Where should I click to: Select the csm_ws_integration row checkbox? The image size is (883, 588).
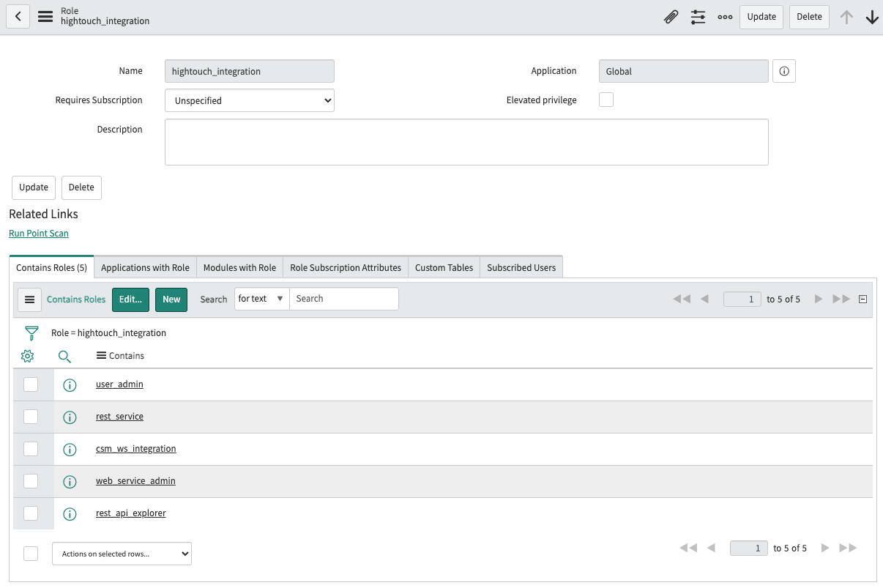(31, 449)
